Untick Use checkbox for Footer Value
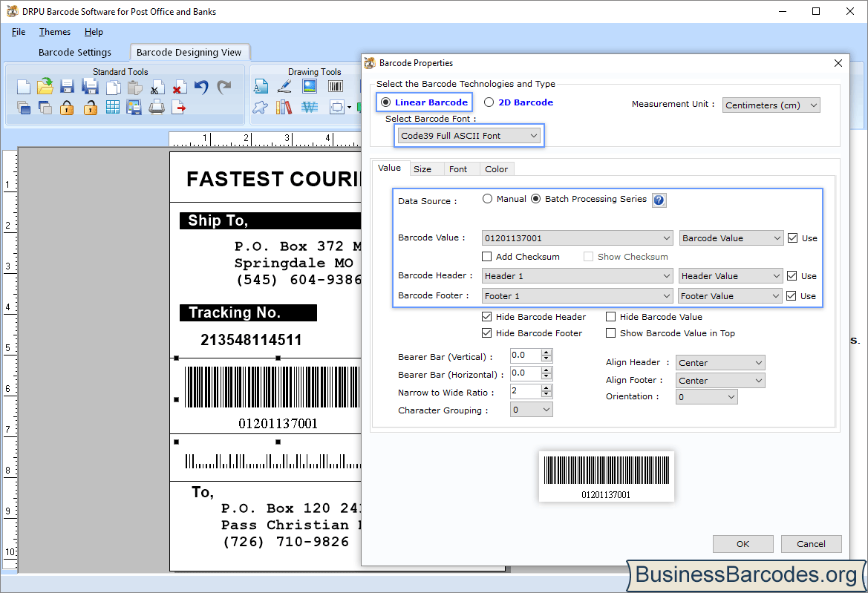The height and width of the screenshot is (593, 868). (x=792, y=296)
